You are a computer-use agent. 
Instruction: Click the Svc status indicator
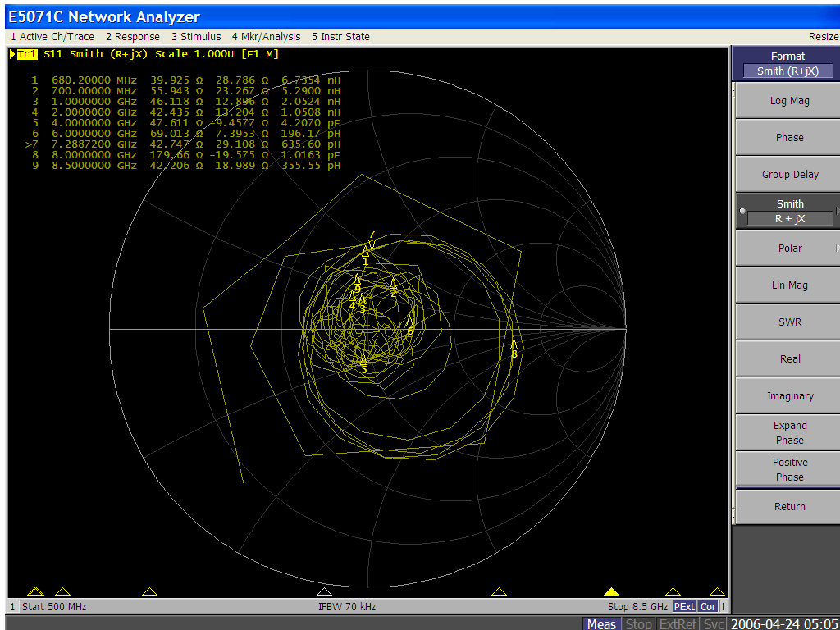tap(714, 623)
